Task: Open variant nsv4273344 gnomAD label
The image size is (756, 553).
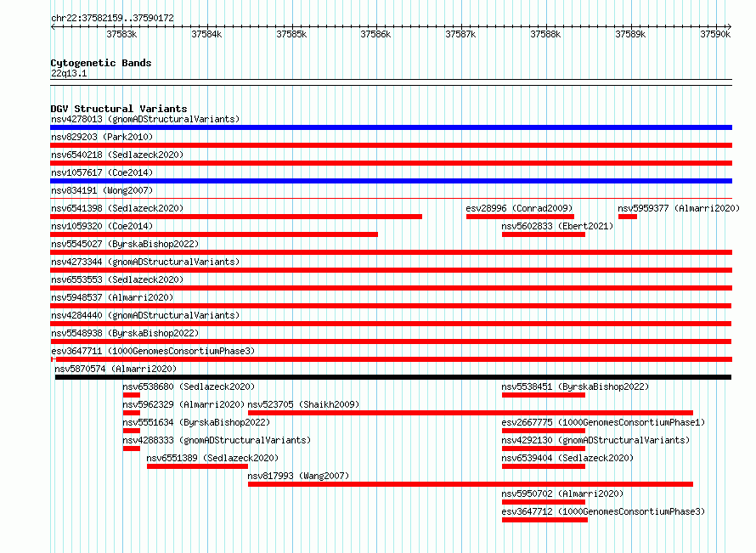Action: coord(145,262)
